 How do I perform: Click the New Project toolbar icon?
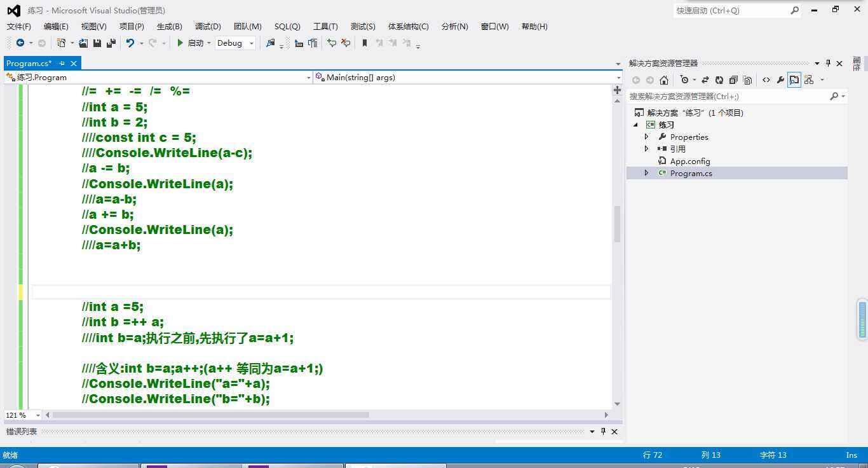(x=61, y=43)
